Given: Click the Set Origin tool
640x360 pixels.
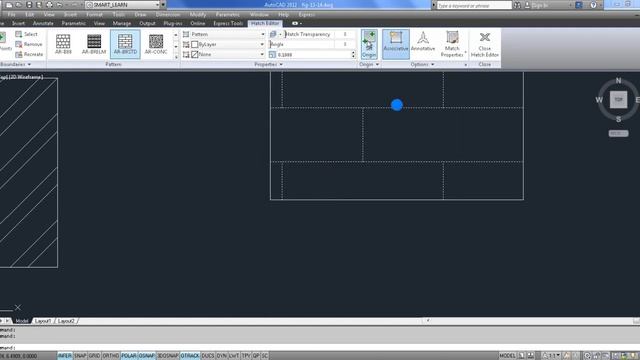Looking at the screenshot, I should coord(369,44).
